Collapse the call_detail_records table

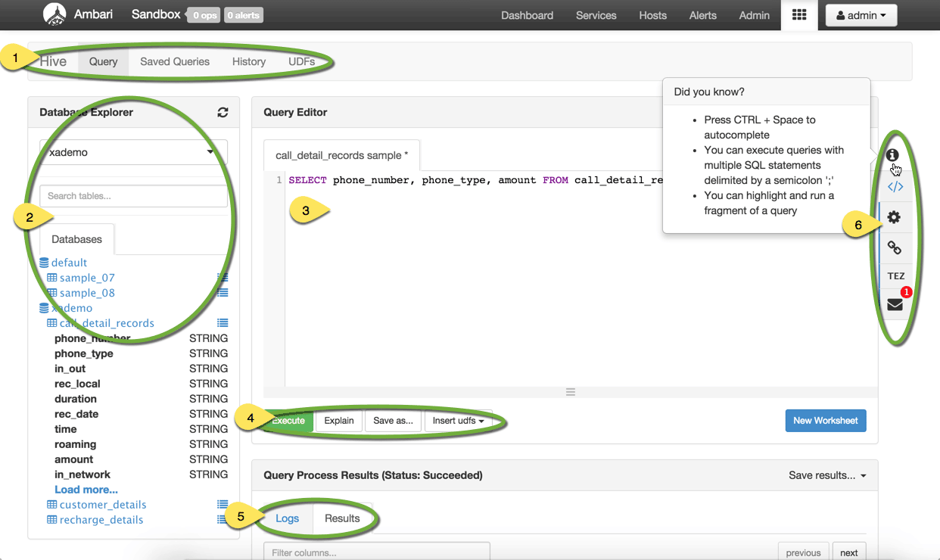coord(107,323)
